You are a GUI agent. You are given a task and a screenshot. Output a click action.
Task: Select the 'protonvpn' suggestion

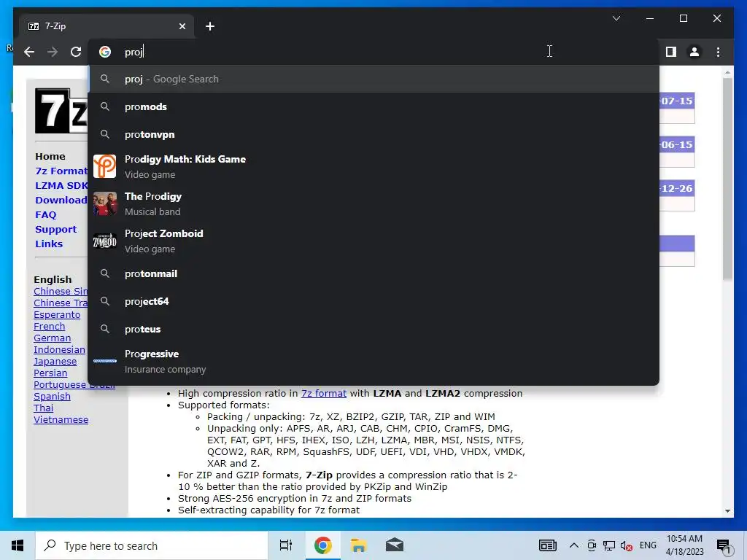pos(374,134)
